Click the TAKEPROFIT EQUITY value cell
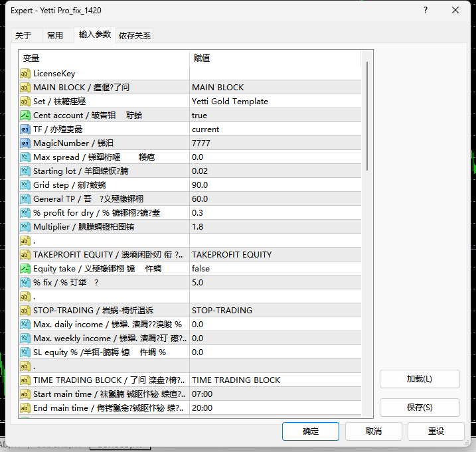 click(276, 255)
